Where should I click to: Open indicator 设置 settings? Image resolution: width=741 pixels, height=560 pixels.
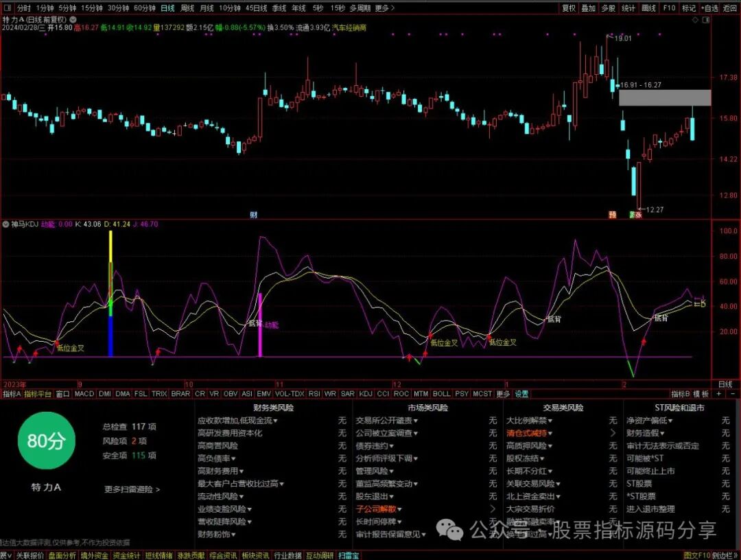pyautogui.click(x=521, y=394)
